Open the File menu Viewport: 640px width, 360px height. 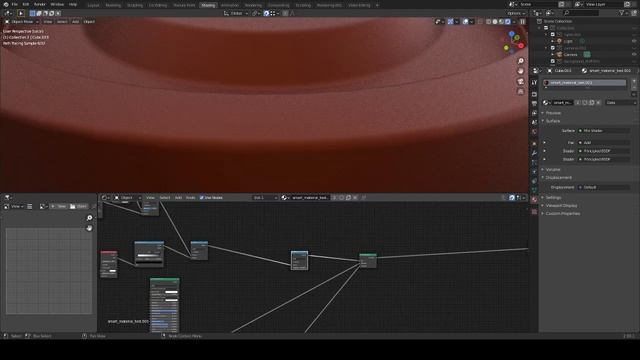click(x=15, y=4)
